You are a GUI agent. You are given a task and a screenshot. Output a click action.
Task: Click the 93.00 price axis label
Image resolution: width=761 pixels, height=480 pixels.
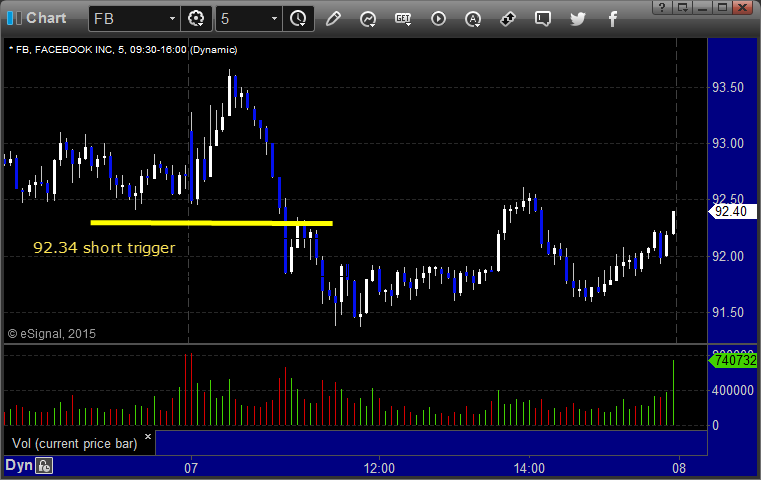point(728,144)
